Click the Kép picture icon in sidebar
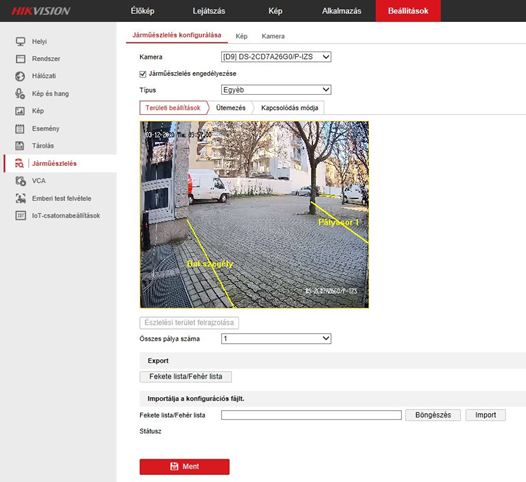The height and width of the screenshot is (482, 526). click(x=20, y=111)
